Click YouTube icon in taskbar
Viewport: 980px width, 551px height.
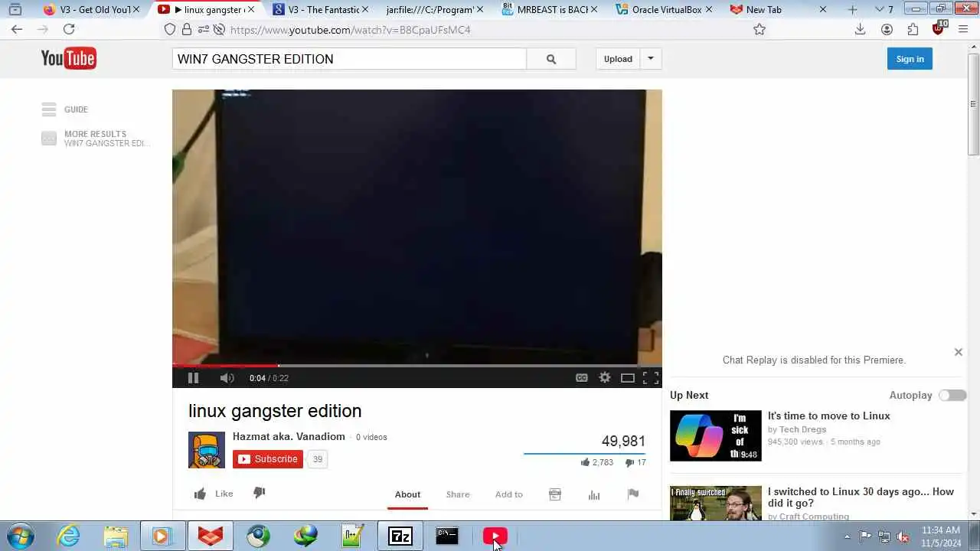(495, 536)
